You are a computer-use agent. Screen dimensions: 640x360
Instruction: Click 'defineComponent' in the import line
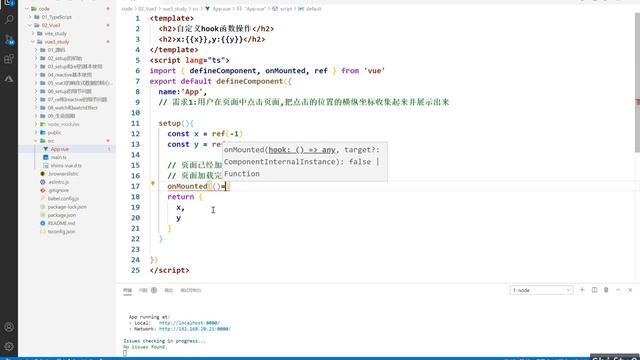(222, 71)
